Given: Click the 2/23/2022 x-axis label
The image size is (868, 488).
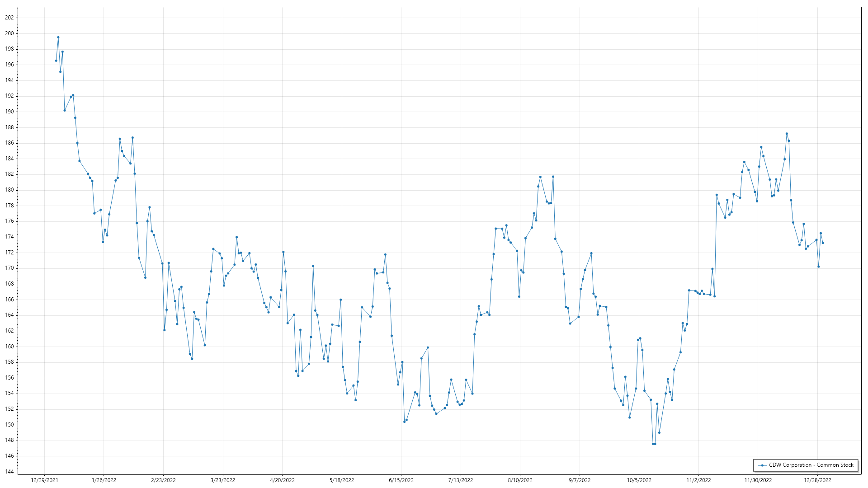Looking at the screenshot, I should [x=163, y=480].
